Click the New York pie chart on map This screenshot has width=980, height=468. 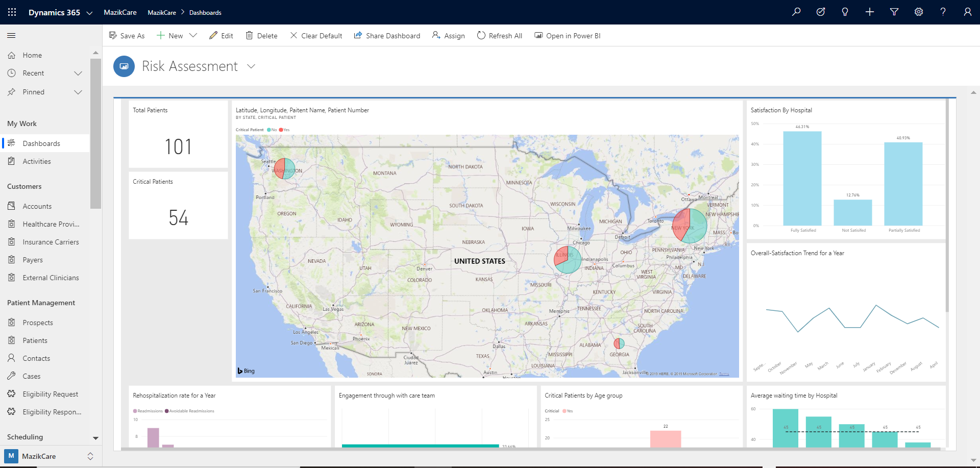coord(690,226)
